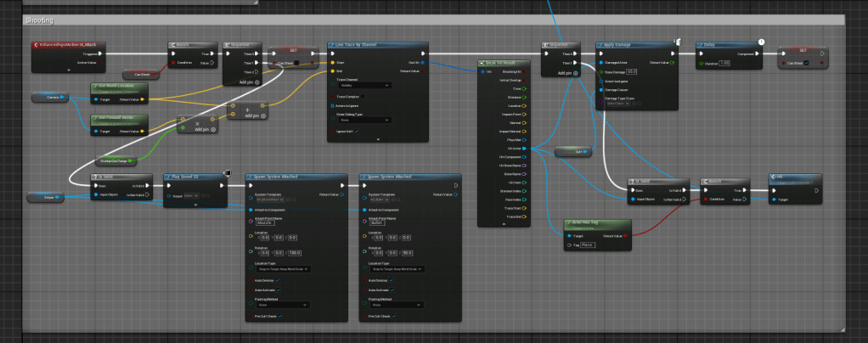Expand the EnhancedInputAction node's hidden pins
The width and height of the screenshot is (868, 343).
click(68, 70)
